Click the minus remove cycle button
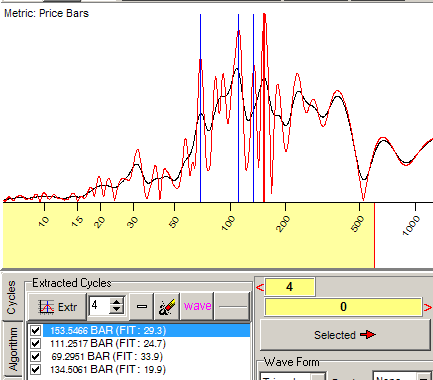 tap(142, 306)
